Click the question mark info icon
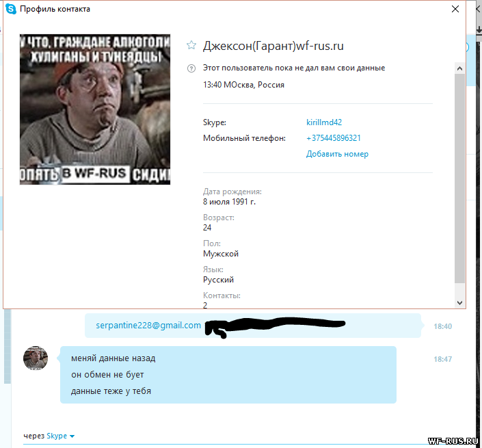The height and width of the screenshot is (448, 482). pos(191,68)
